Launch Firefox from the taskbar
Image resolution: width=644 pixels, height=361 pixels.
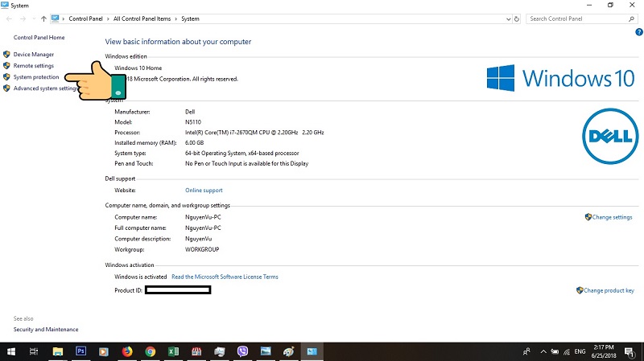click(x=127, y=351)
